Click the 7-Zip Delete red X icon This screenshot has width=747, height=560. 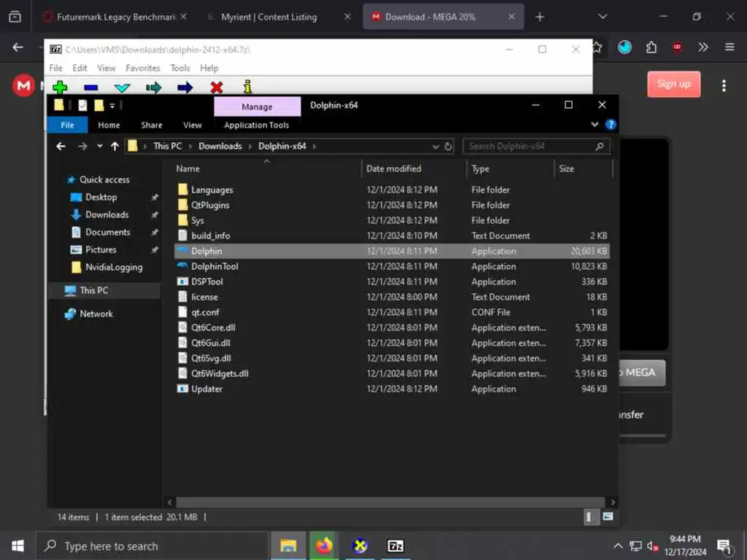click(216, 87)
